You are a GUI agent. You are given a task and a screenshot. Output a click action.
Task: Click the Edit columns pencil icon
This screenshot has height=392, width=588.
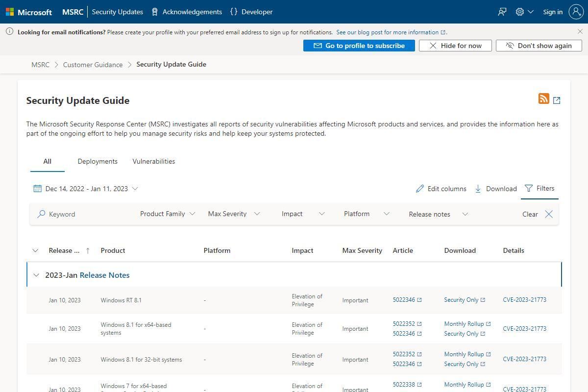[420, 189]
